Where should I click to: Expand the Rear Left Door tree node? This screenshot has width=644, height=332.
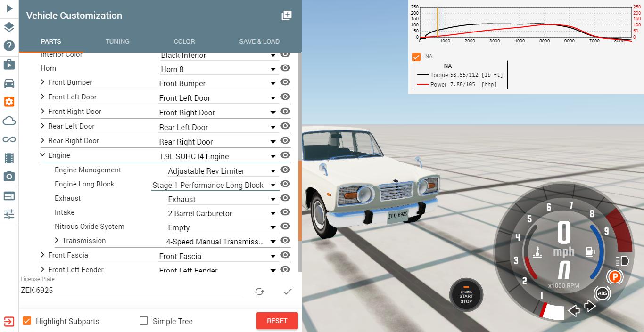coord(42,126)
